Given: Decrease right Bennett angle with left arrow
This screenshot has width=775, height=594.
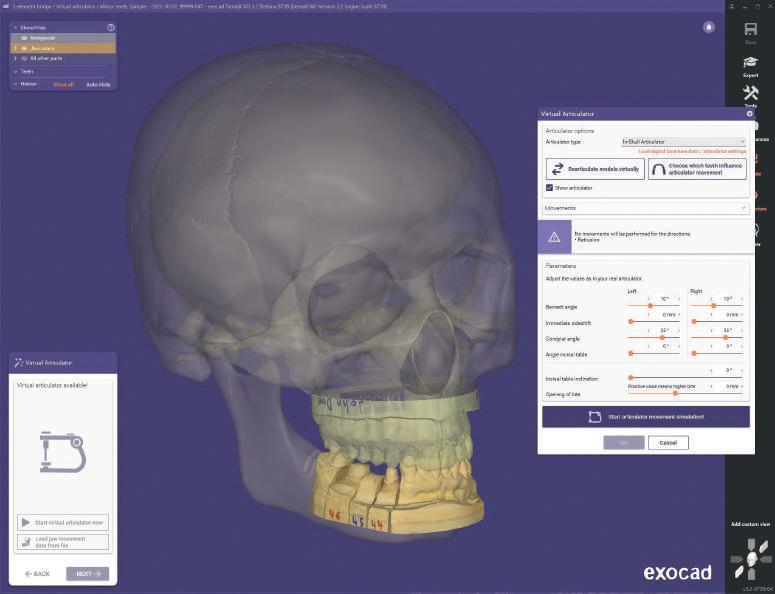Looking at the screenshot, I should (712, 299).
